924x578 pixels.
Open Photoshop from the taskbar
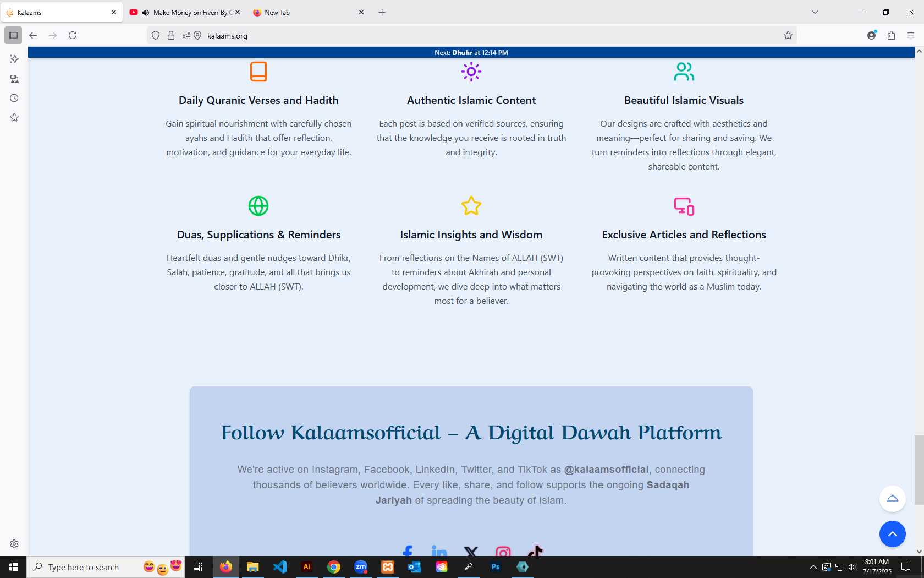[x=496, y=567]
